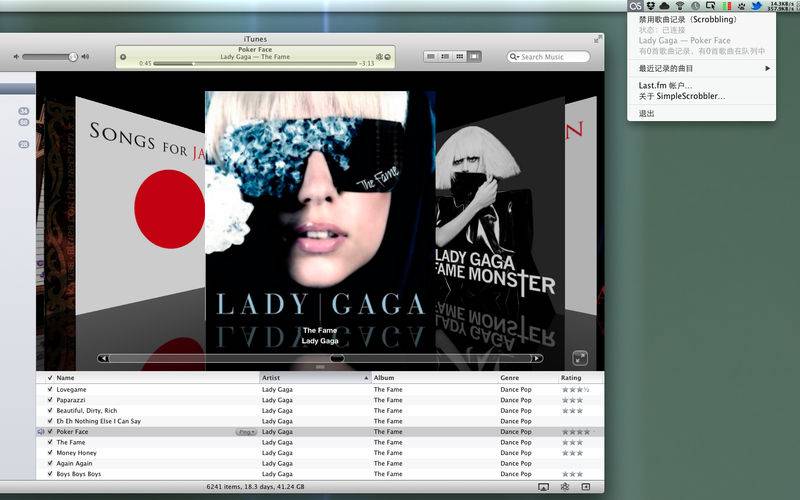This screenshot has width=800, height=500.
Task: Enter full screen Cover Flow
Action: (580, 358)
